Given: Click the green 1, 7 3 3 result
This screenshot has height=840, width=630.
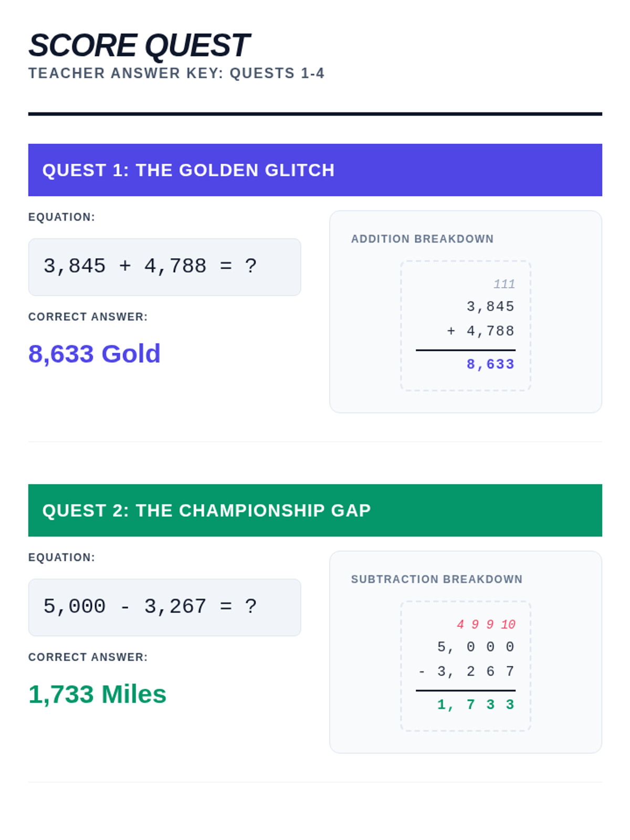Looking at the screenshot, I should (x=475, y=704).
